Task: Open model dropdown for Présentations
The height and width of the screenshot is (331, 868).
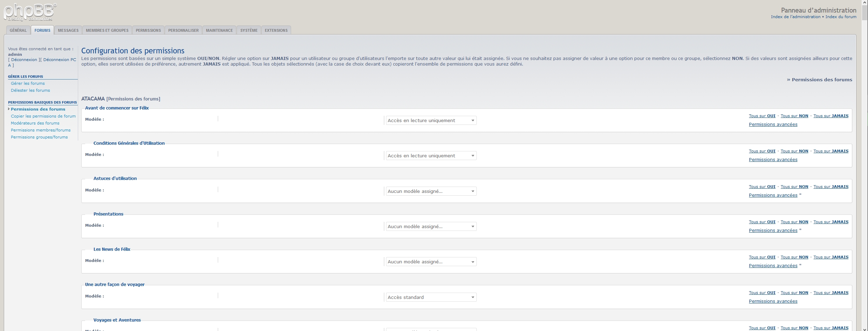Action: [x=431, y=226]
